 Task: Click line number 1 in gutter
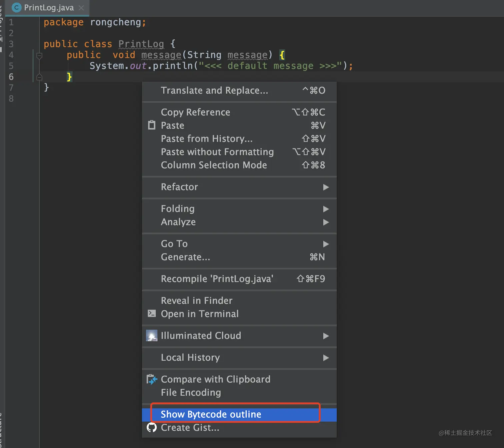point(11,22)
